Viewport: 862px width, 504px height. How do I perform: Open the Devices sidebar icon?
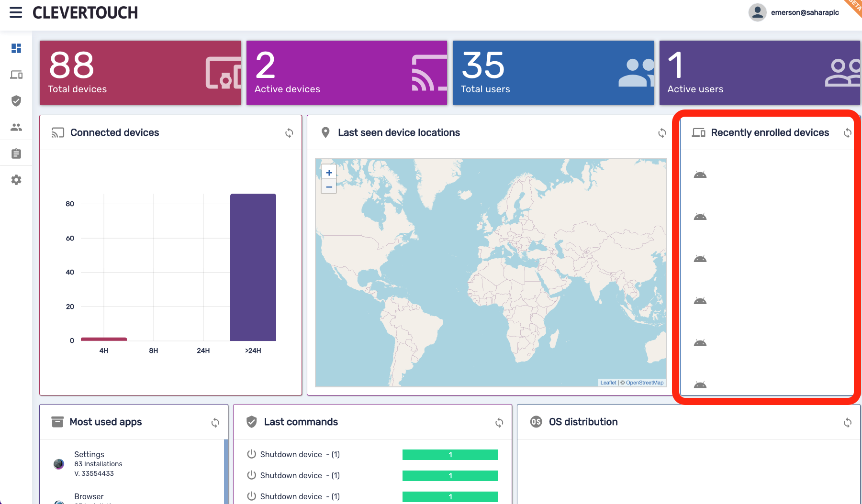click(x=16, y=75)
